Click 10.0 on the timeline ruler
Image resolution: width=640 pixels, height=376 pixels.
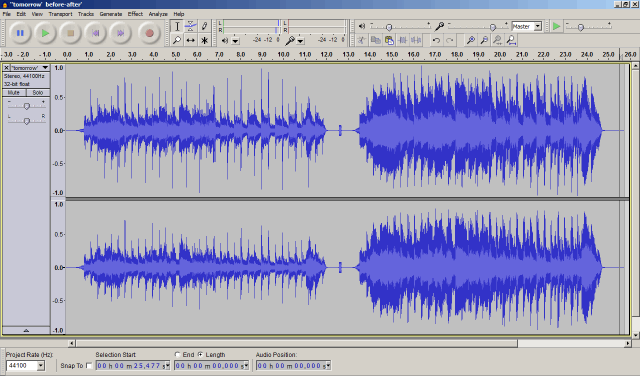[x=283, y=54]
